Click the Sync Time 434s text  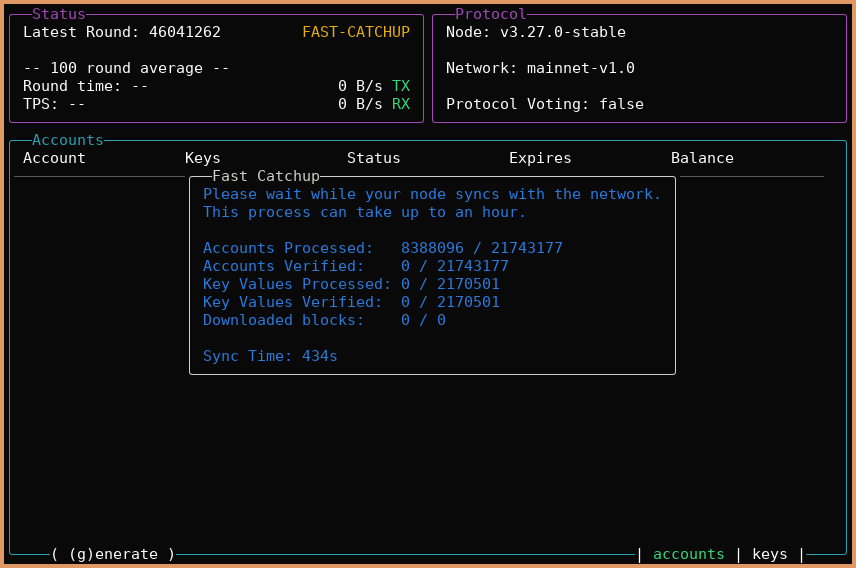[270, 356]
